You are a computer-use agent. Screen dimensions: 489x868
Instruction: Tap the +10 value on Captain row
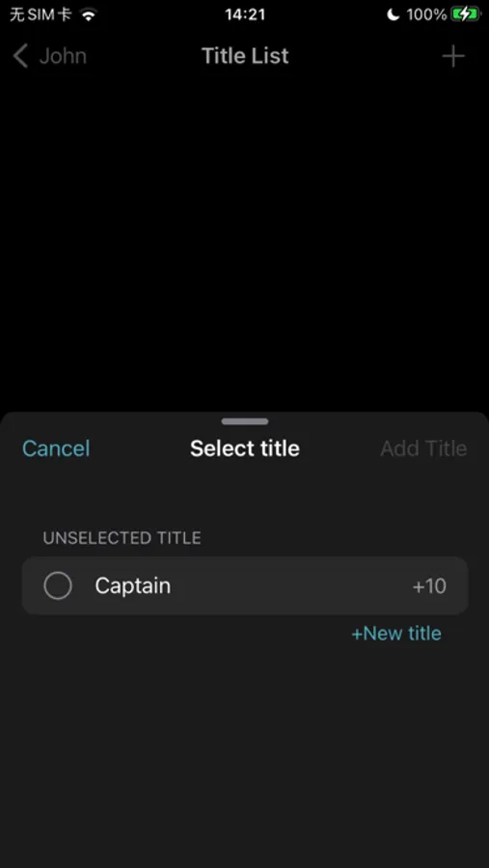(x=429, y=586)
